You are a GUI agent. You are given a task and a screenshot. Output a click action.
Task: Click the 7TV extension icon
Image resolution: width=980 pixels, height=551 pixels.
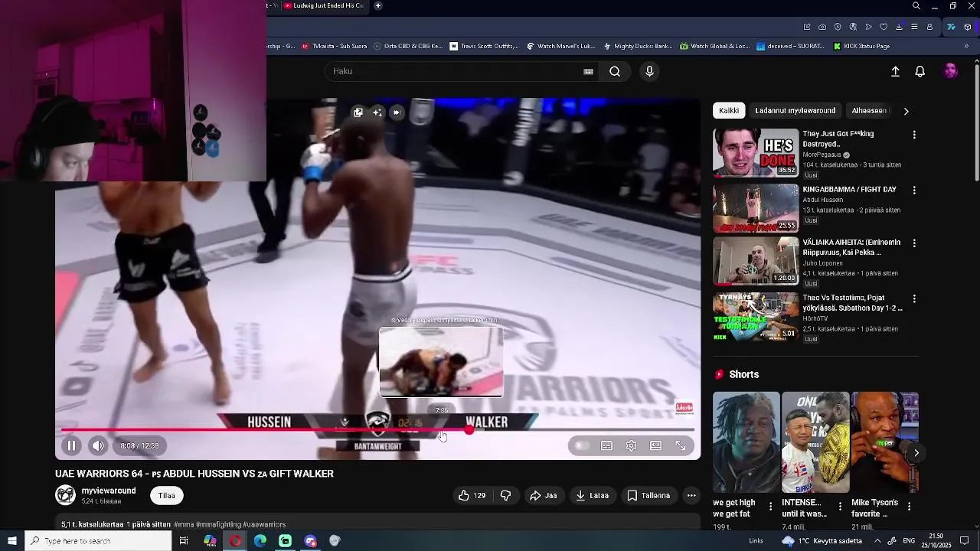[x=951, y=27]
